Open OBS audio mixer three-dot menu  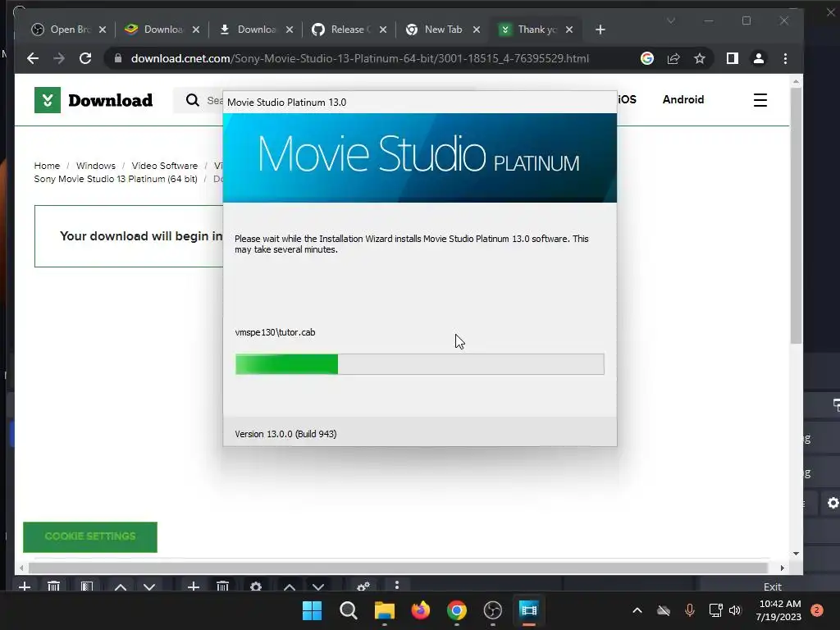[397, 586]
